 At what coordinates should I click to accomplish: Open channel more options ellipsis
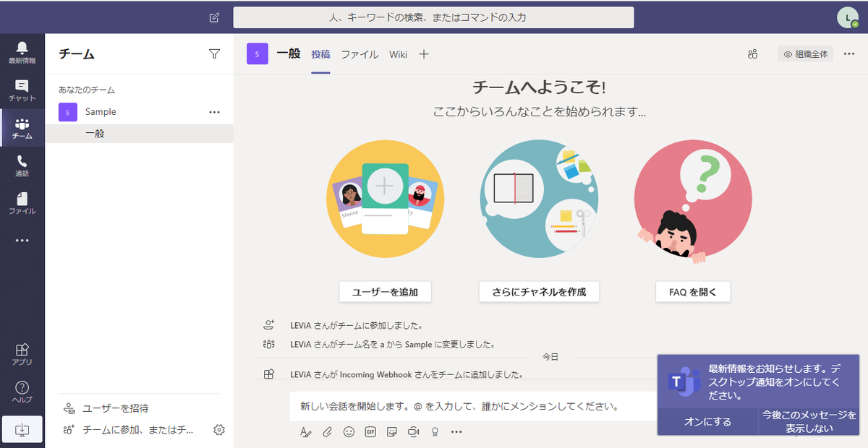(x=849, y=53)
